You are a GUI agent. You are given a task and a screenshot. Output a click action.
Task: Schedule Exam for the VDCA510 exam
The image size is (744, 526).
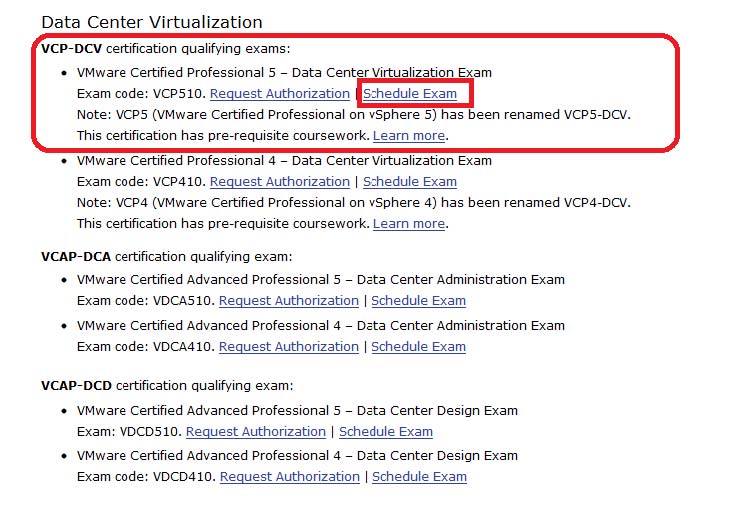(418, 301)
